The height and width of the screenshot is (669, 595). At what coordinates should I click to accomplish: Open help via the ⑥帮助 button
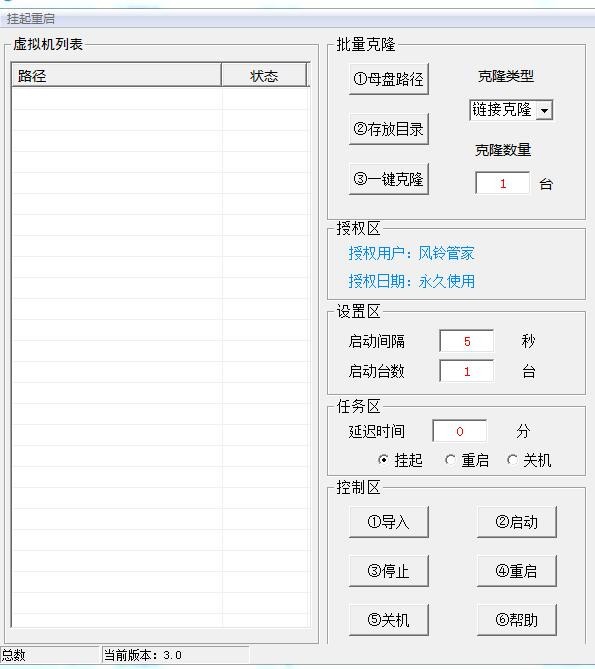(517, 620)
